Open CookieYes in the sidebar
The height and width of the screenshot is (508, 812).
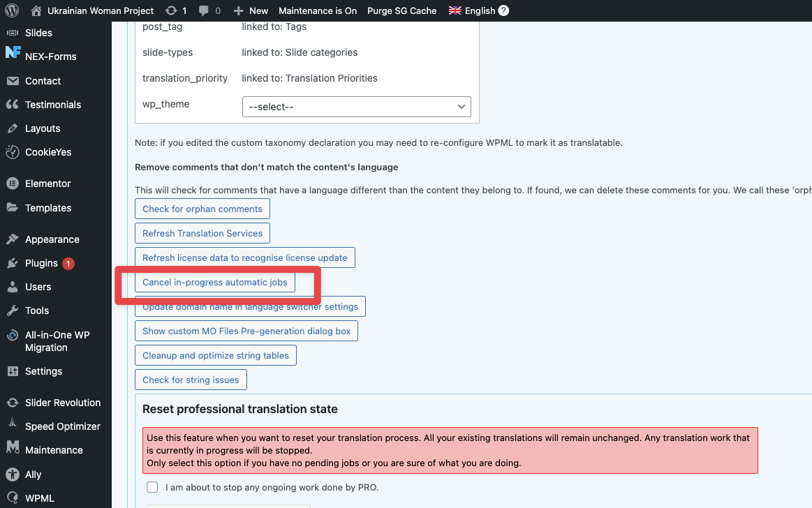tap(48, 152)
